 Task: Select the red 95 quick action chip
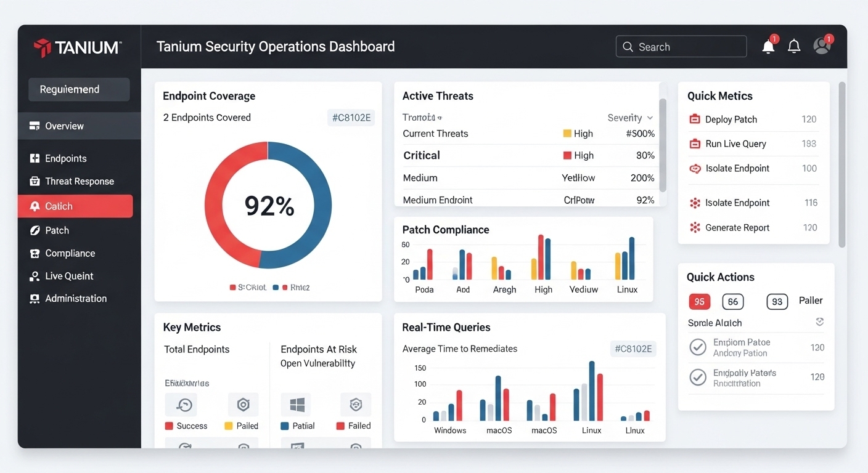699,302
